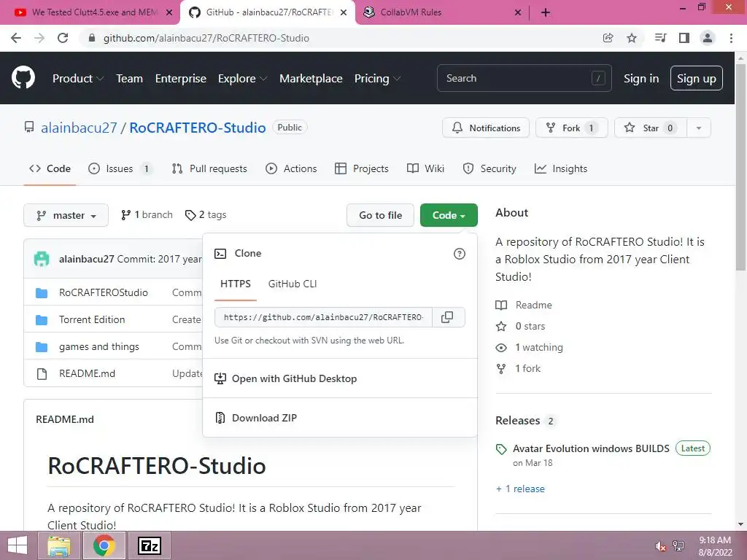Open 7-Zip from taskbar
Viewport: 747px width, 560px height.
coord(149,545)
